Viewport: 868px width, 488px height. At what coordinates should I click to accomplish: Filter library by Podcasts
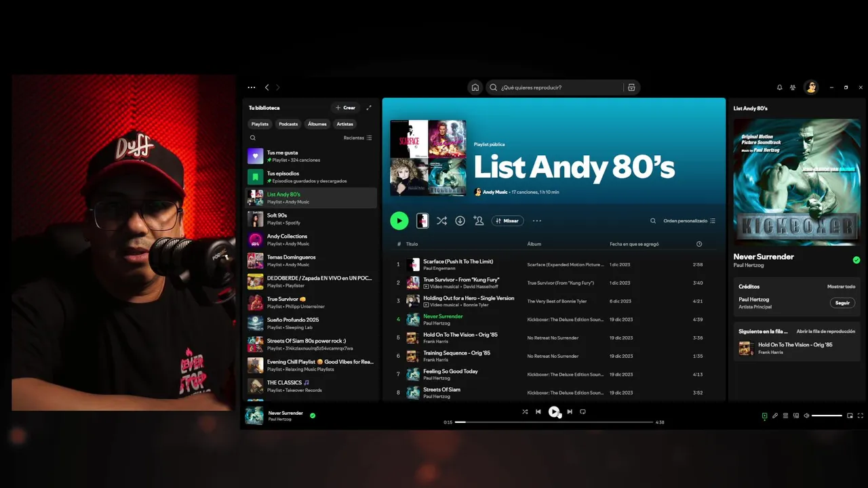[288, 124]
